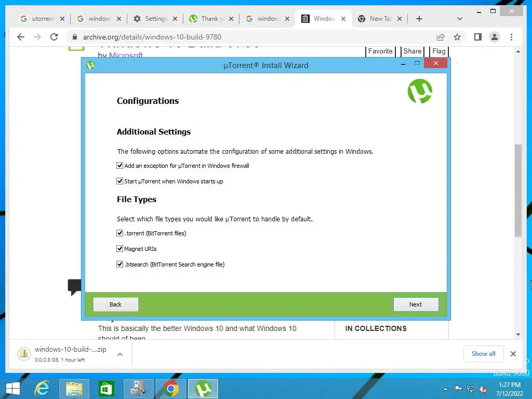Screen dimensions: 532x399
Task: Open the network tray icon
Action: point(471,389)
